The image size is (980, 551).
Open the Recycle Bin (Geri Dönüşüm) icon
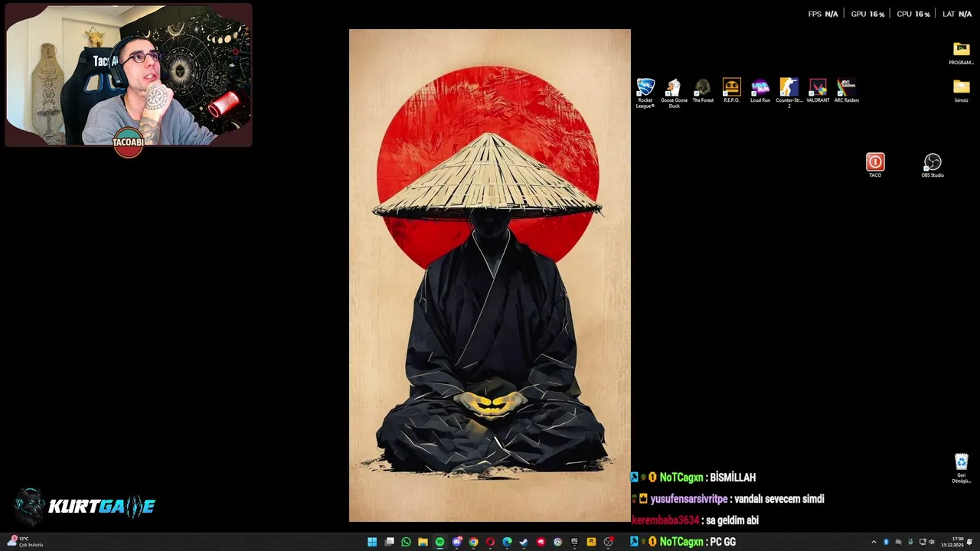point(962,468)
